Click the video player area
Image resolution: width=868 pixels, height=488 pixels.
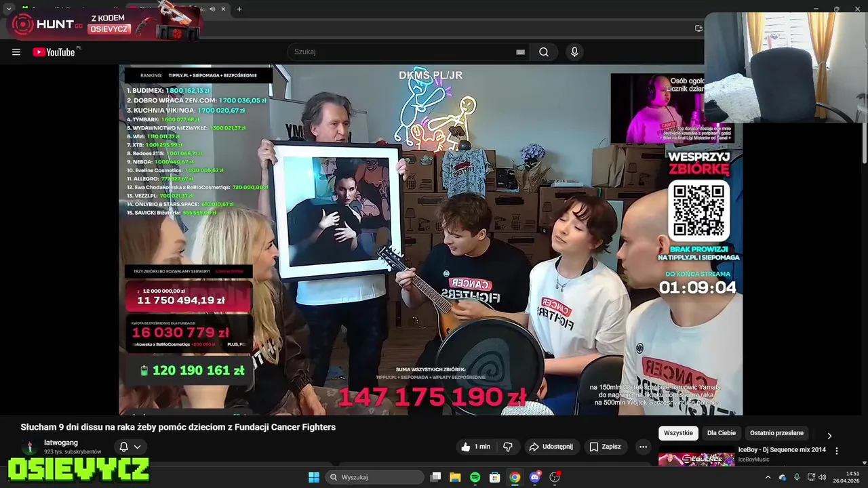(x=431, y=239)
